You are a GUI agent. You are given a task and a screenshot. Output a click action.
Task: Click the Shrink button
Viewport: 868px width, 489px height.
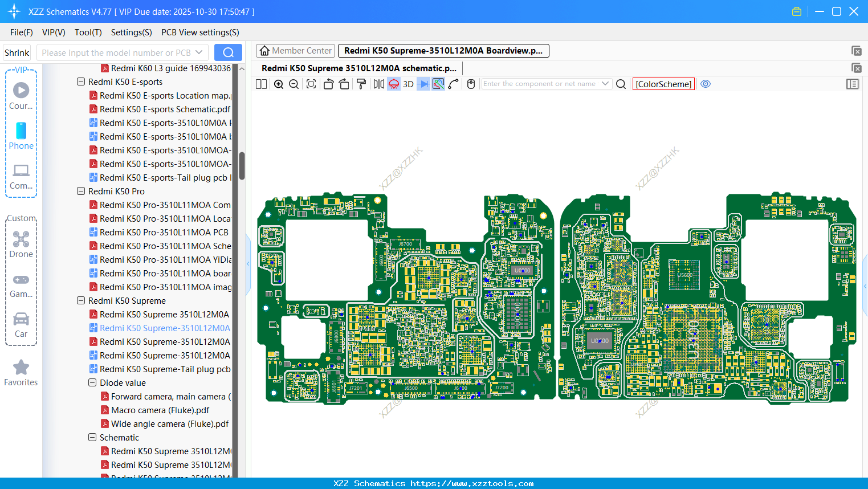17,52
